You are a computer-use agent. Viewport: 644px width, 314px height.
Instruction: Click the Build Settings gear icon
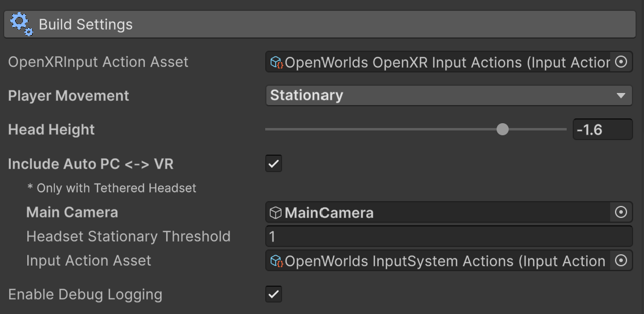(21, 25)
